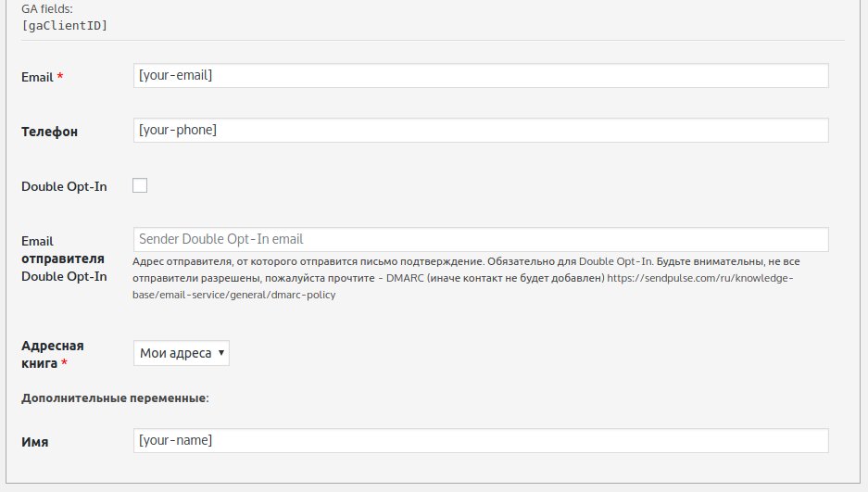This screenshot has height=492, width=868.
Task: Tick the Double Opt-In checkbox
Action: [140, 185]
